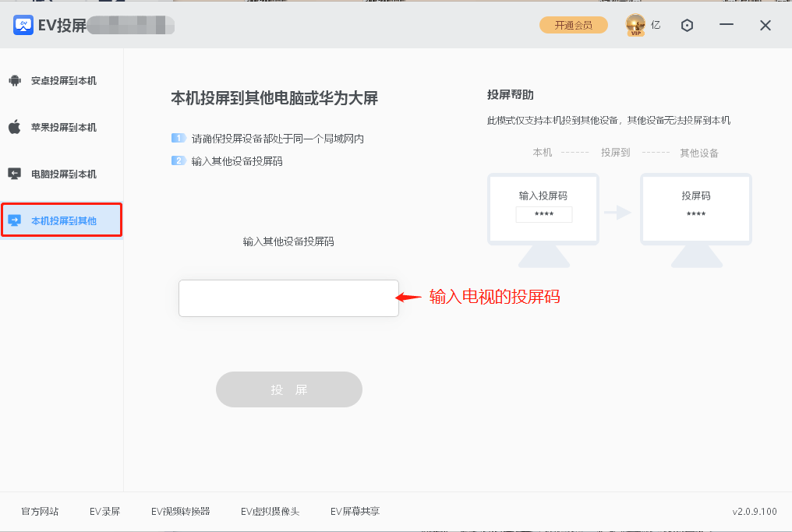Click inside the casting code input field
This screenshot has height=532, width=792.
pyautogui.click(x=288, y=297)
